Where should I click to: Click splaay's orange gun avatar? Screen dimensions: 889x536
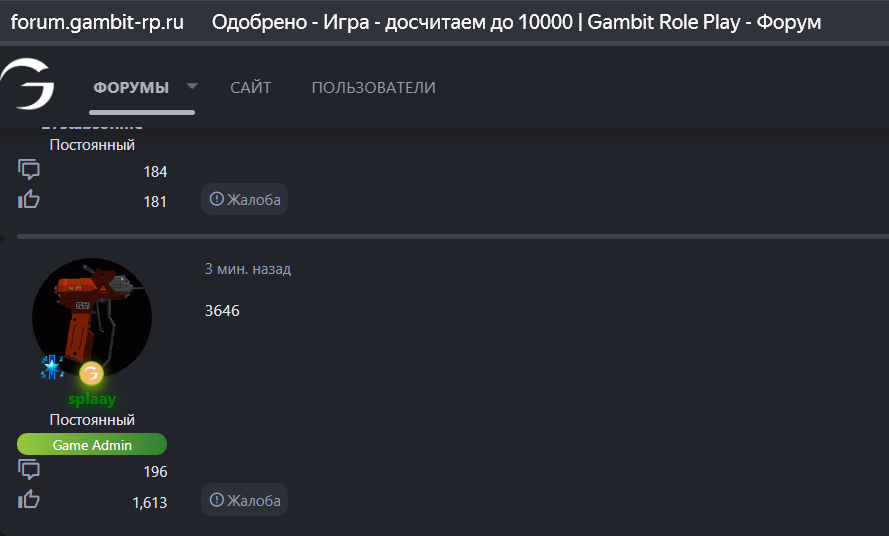(x=92, y=317)
